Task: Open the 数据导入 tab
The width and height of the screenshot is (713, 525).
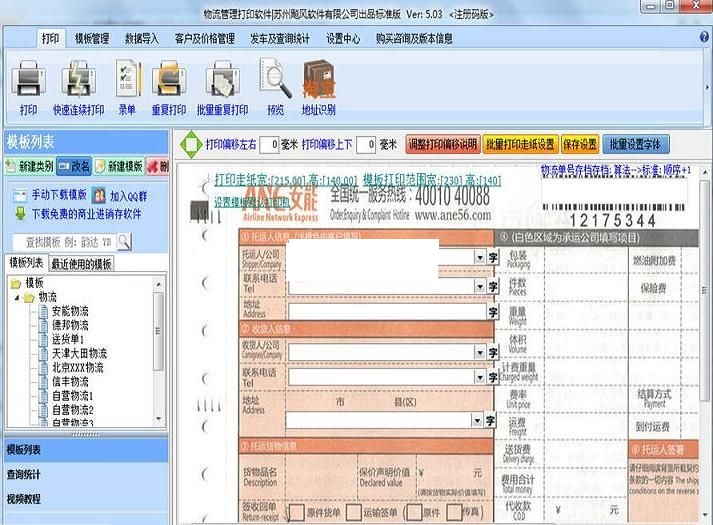Action: (x=142, y=39)
